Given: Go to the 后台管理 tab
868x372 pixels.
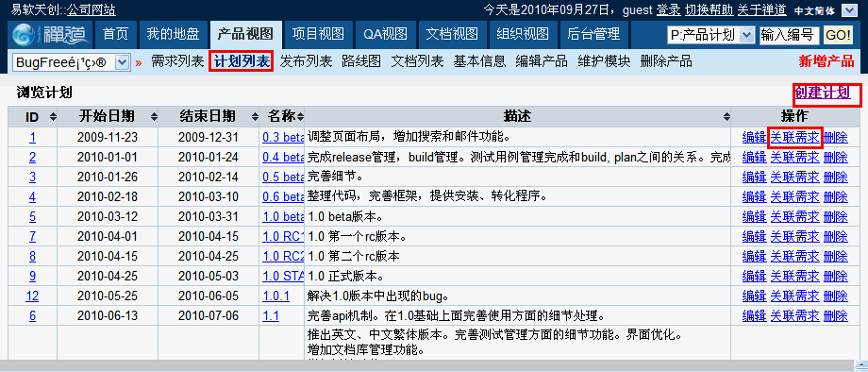Looking at the screenshot, I should pyautogui.click(x=594, y=35).
